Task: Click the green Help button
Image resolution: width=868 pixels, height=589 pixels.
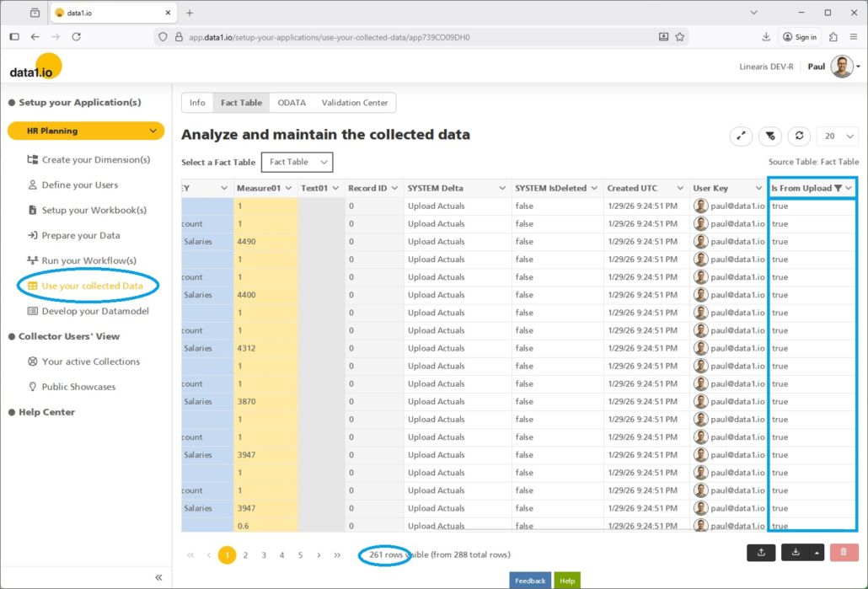Action: pyautogui.click(x=567, y=581)
